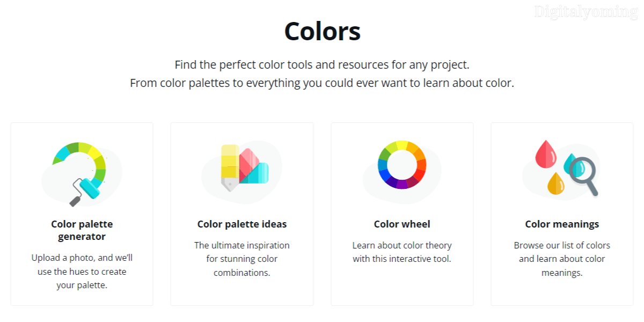The width and height of the screenshot is (644, 322).
Task: Click the 'Upload a photo' description text
Action: [82, 272]
